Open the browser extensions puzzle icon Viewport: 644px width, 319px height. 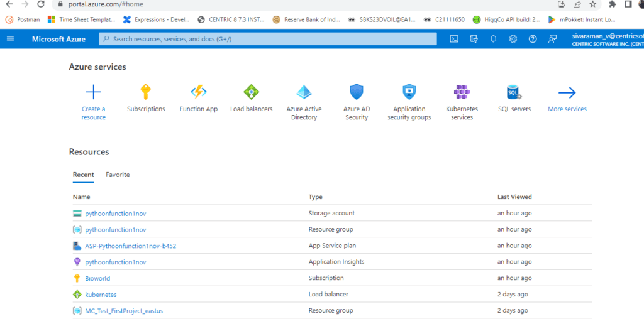613,4
